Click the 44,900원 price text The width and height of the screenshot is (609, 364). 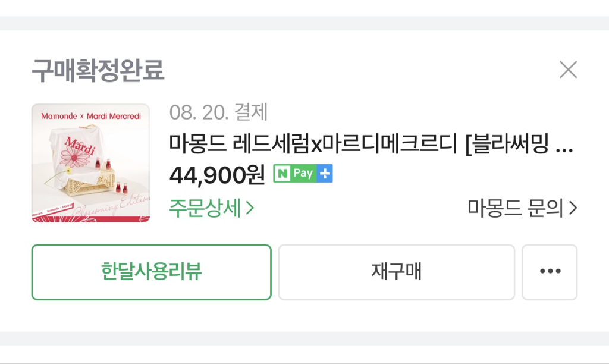[x=217, y=174]
